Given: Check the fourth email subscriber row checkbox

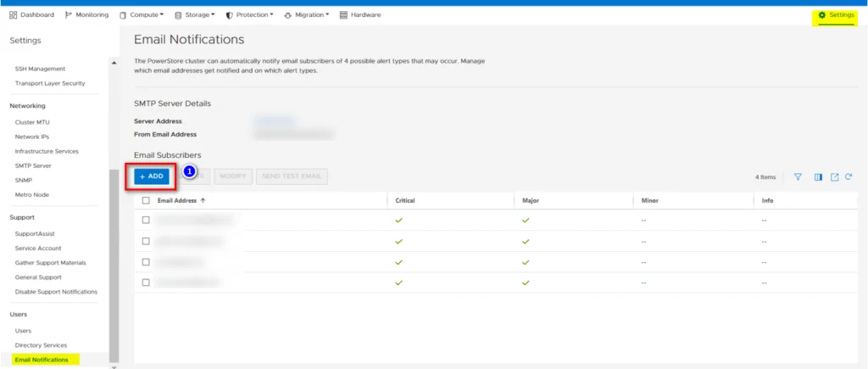Looking at the screenshot, I should click(146, 282).
